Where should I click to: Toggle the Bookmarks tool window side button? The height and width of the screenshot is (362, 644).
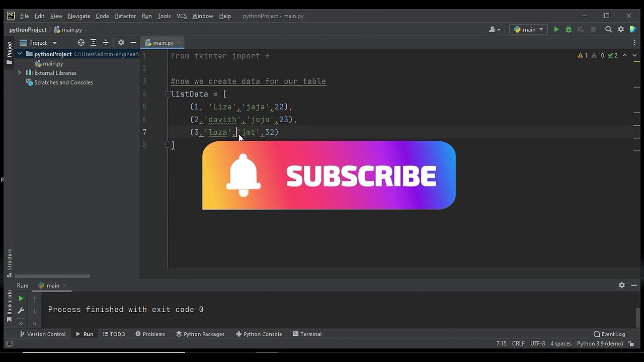[x=9, y=306]
